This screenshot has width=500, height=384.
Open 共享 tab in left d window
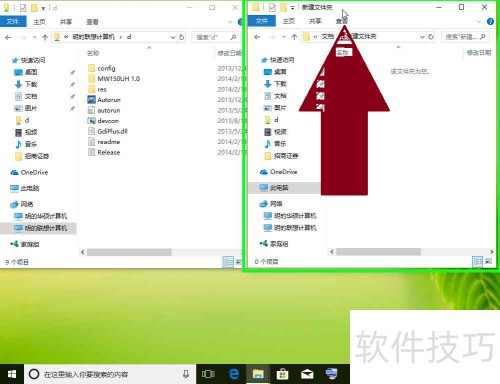[x=66, y=22]
